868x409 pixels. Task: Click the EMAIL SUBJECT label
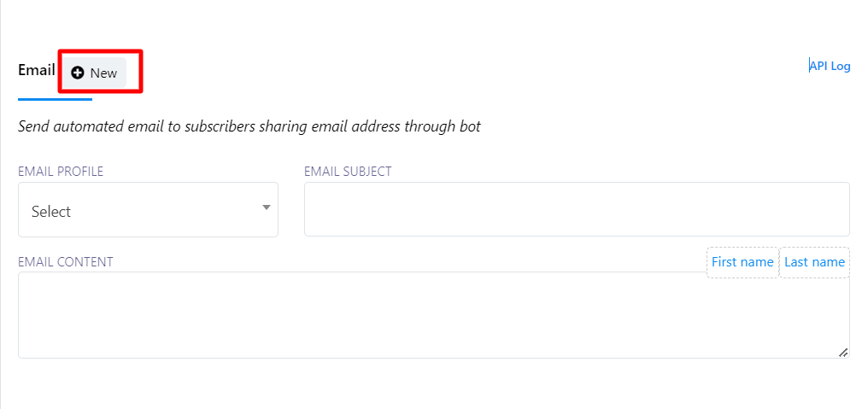tap(348, 172)
